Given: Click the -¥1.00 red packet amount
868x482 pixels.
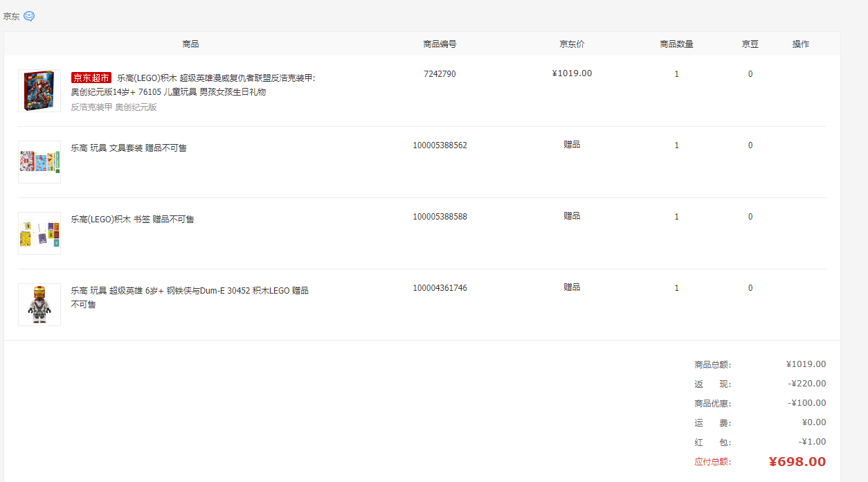Looking at the screenshot, I should point(813,442).
